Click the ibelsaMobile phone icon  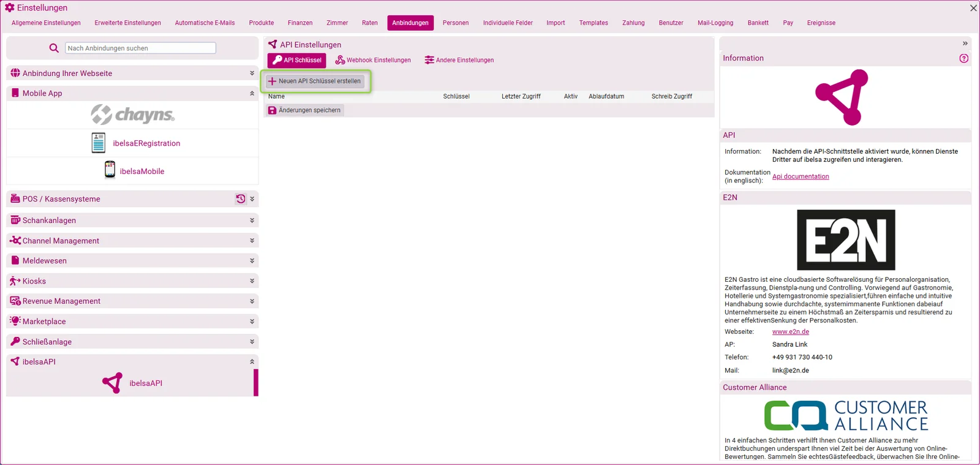click(x=110, y=170)
